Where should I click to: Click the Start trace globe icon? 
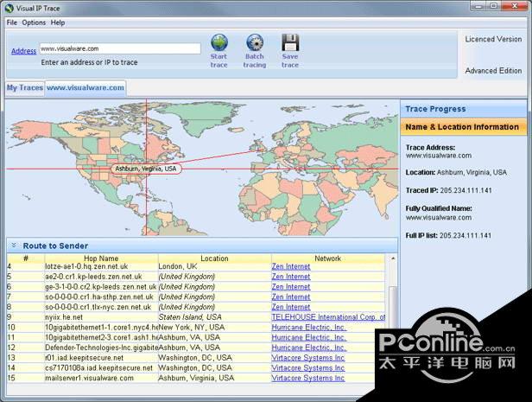[x=219, y=42]
